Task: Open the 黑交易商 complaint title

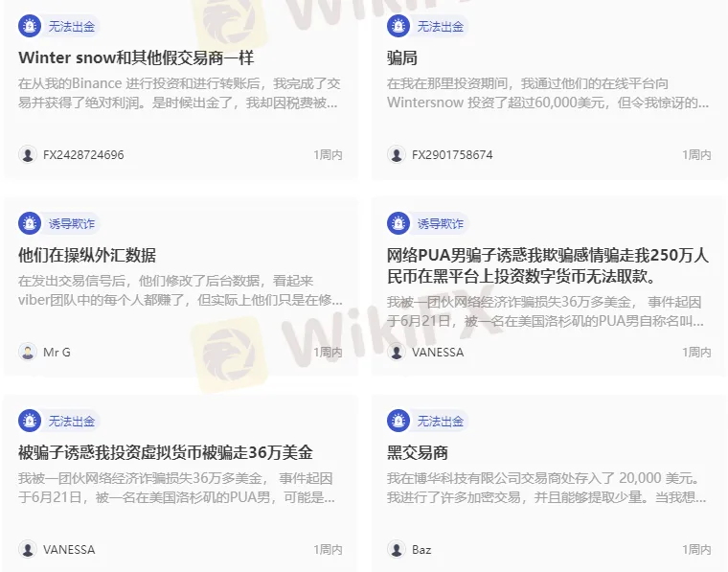Action: pyautogui.click(x=418, y=452)
